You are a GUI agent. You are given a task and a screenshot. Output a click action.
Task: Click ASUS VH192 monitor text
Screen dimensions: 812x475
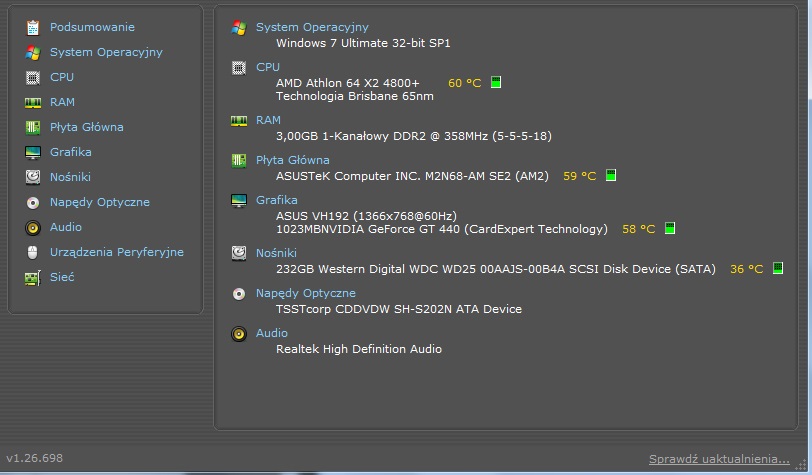coord(366,216)
